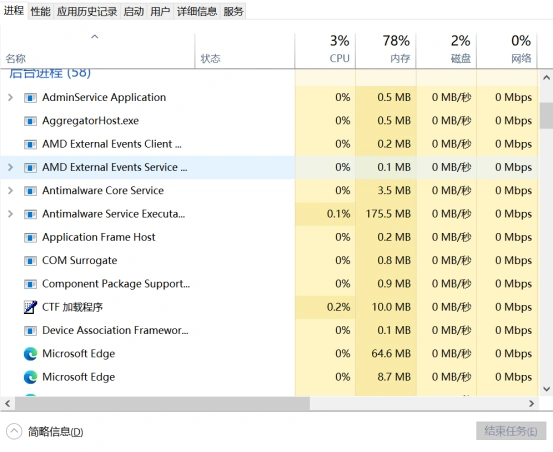Expand the AdminService Application process
This screenshot has height=452, width=553.
coord(11,97)
